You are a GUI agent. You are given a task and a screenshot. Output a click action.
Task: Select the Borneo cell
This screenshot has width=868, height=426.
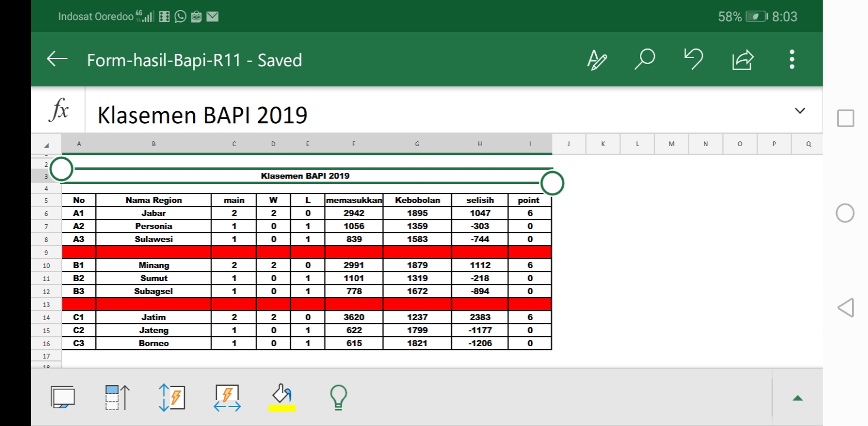153,343
